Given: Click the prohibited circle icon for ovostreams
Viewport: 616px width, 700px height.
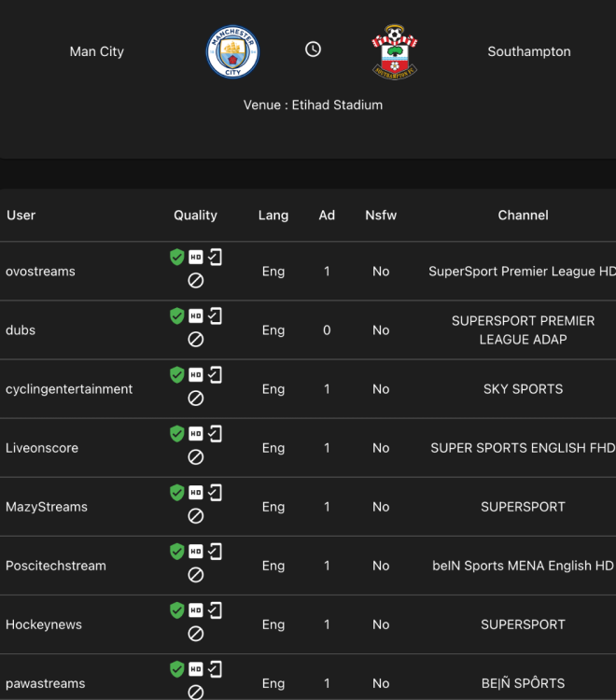Looking at the screenshot, I should (196, 281).
